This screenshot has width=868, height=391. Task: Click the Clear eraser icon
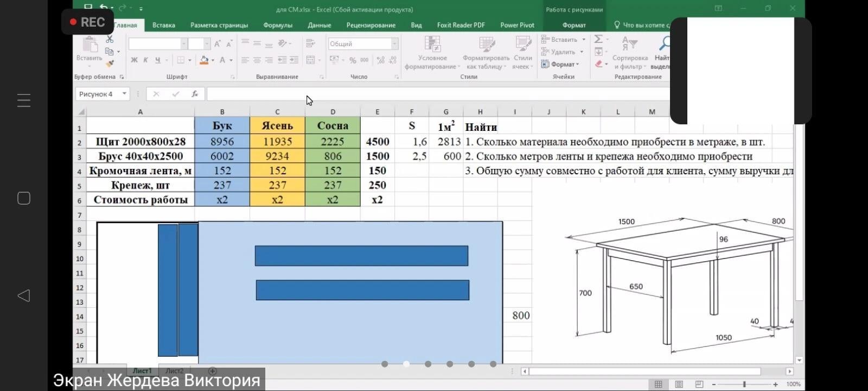[x=598, y=64]
